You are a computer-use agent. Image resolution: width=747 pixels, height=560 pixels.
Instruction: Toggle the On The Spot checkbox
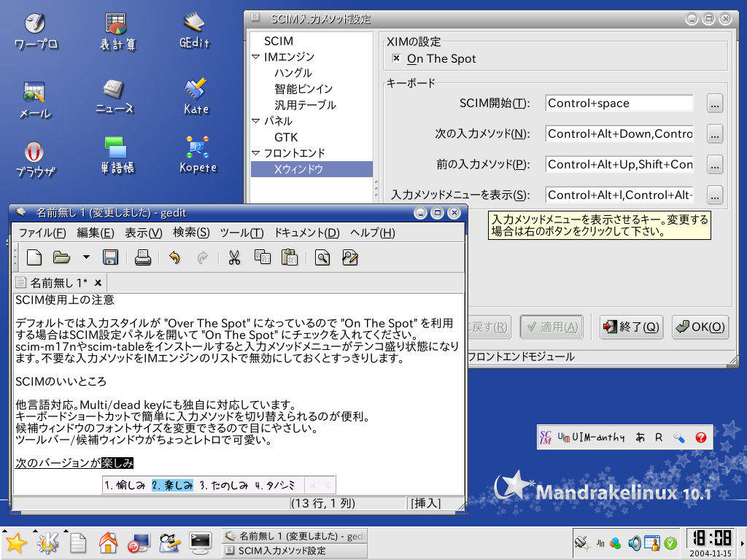(396, 58)
